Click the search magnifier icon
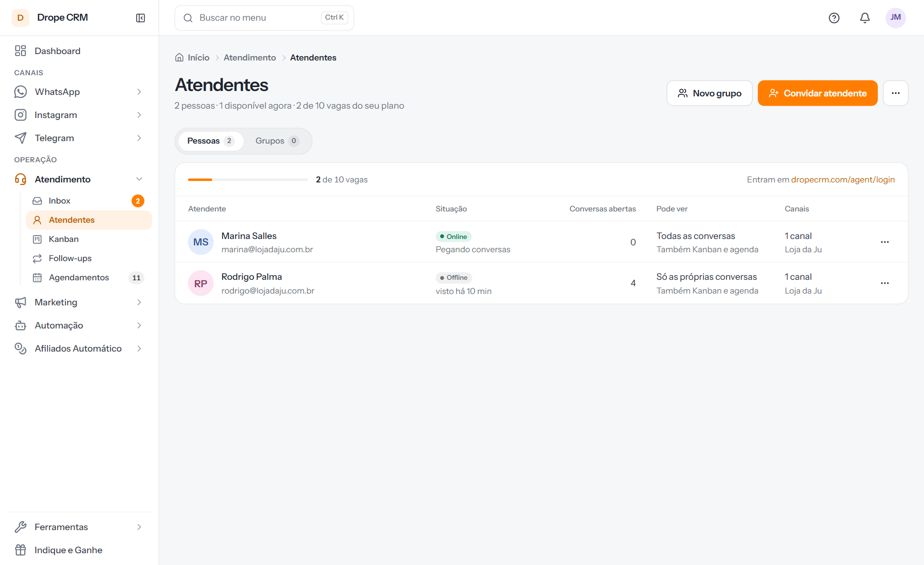This screenshot has height=565, width=924. 188,18
